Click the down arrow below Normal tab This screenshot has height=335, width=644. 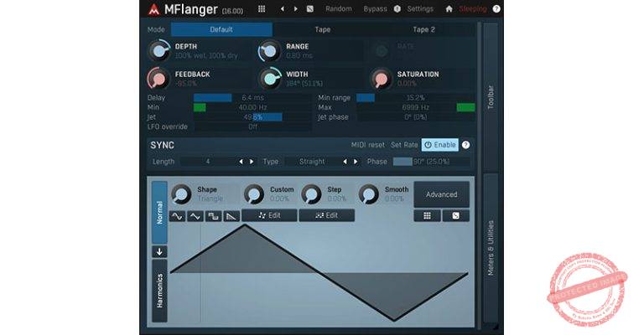[159, 251]
